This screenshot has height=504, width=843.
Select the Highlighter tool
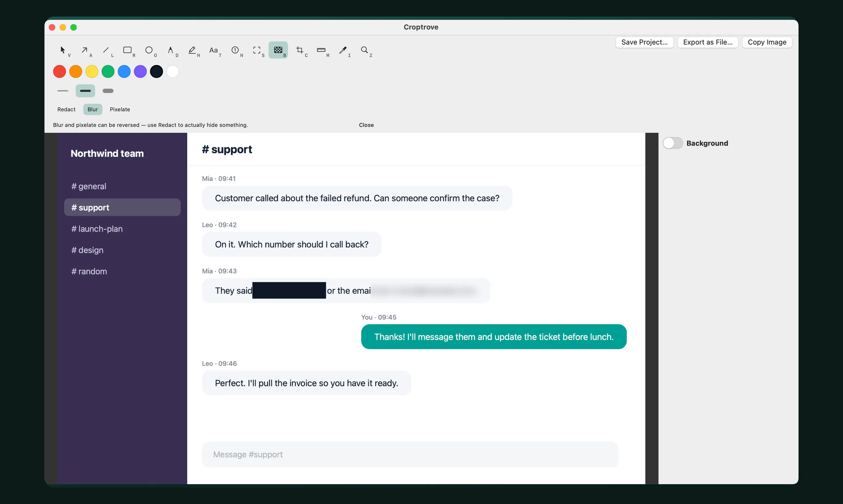[x=192, y=50]
